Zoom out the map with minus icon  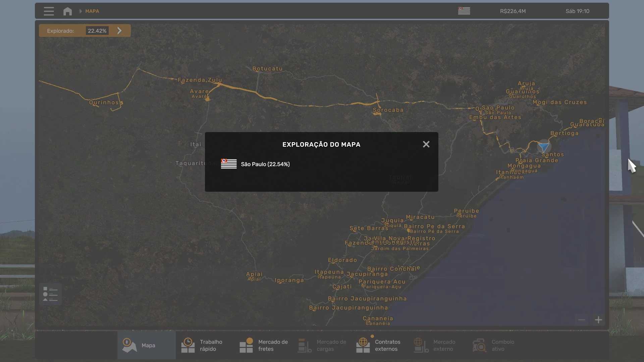coord(582,320)
